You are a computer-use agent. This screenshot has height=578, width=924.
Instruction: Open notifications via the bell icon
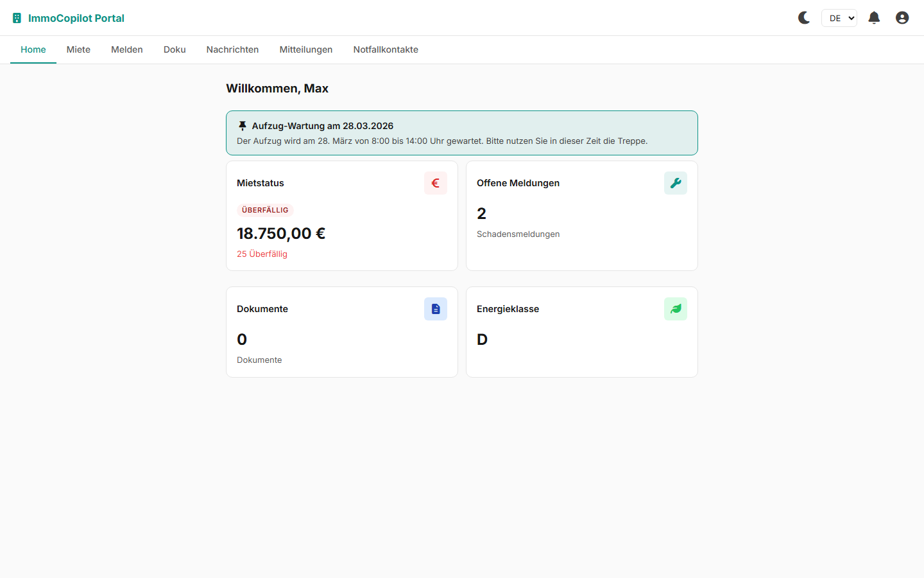tap(874, 17)
